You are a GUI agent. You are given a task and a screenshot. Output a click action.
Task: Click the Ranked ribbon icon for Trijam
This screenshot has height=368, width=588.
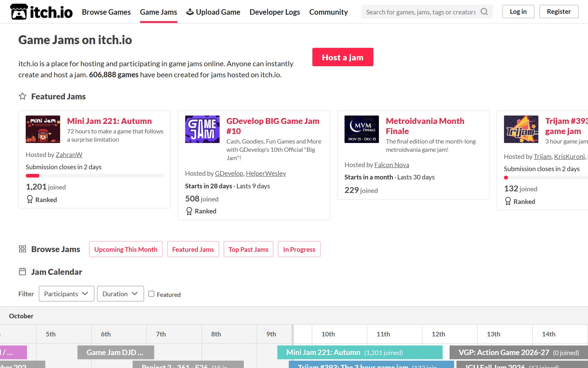pyautogui.click(x=508, y=201)
